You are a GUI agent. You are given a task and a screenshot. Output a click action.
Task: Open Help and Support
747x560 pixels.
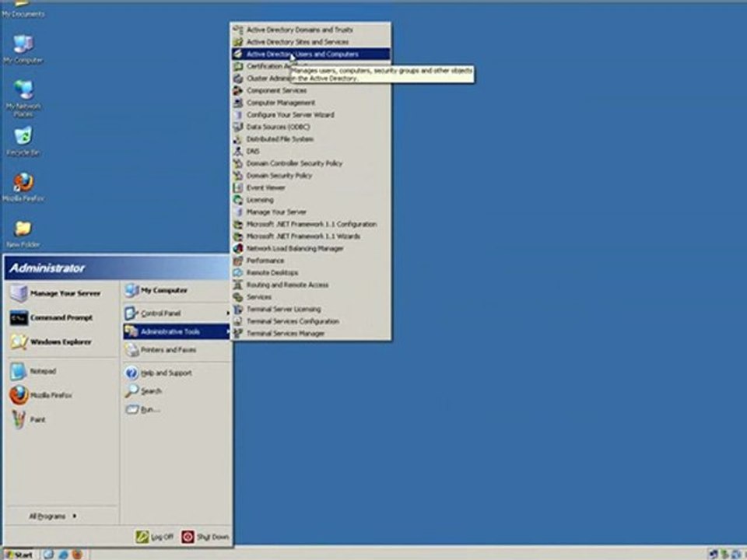pos(177,373)
